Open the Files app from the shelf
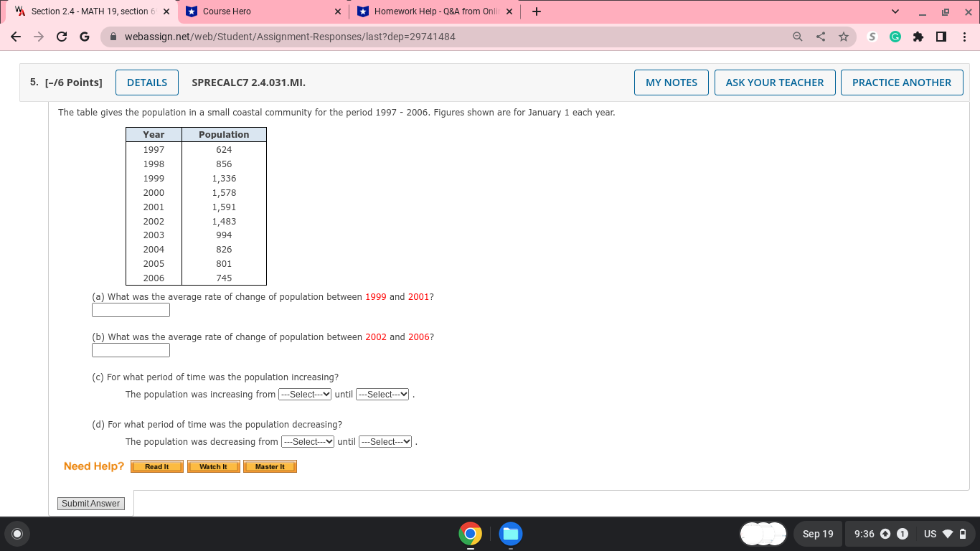The image size is (980, 551). pos(510,534)
